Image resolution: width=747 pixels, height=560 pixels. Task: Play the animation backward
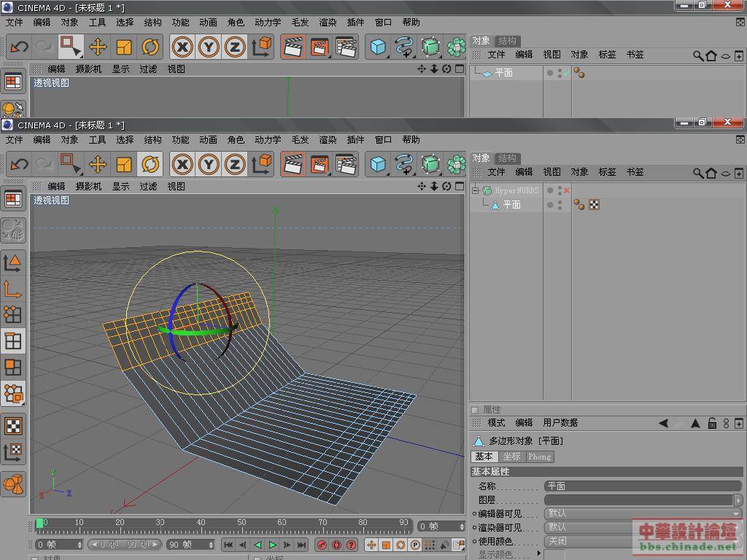click(258, 545)
